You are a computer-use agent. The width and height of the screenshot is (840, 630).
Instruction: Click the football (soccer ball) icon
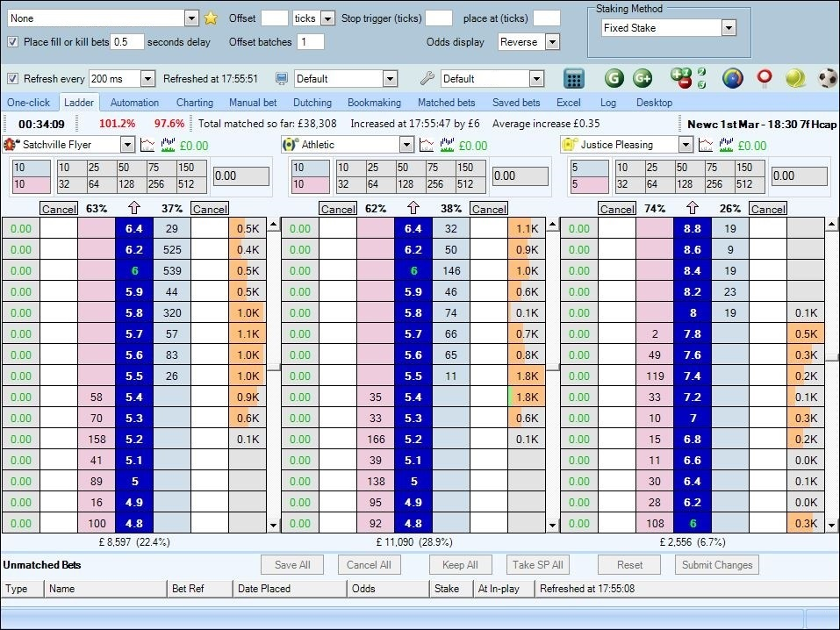tap(827, 79)
